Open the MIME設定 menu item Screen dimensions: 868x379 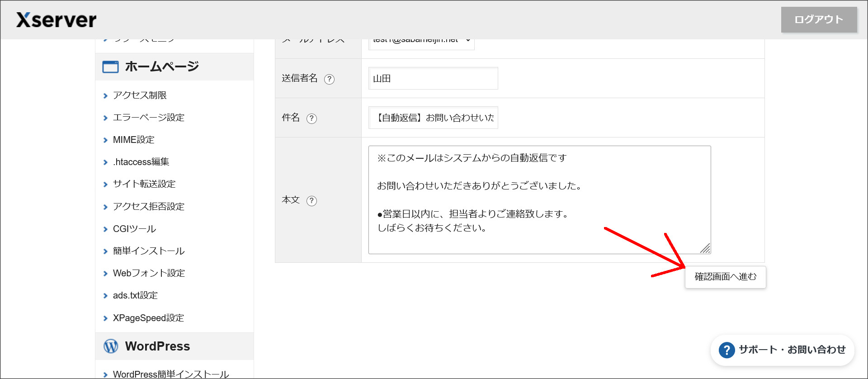coord(133,140)
